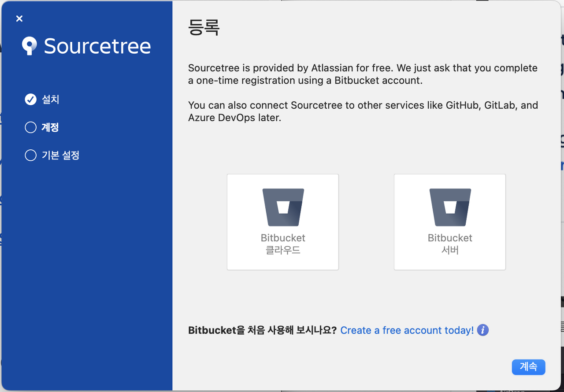
Task: Open the Create a free account today link
Action: click(x=407, y=330)
